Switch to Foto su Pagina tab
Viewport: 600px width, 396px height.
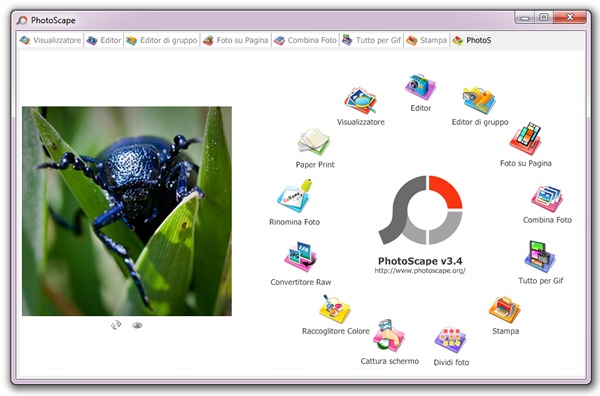coord(236,40)
